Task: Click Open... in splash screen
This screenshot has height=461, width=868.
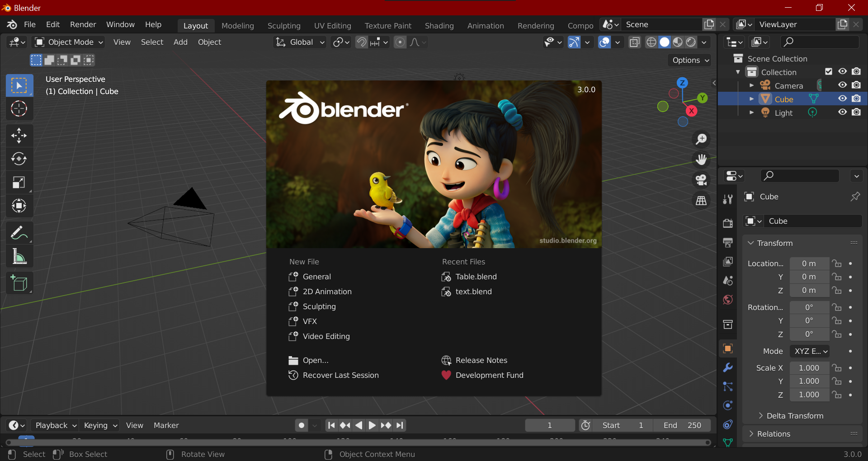Action: (308, 360)
